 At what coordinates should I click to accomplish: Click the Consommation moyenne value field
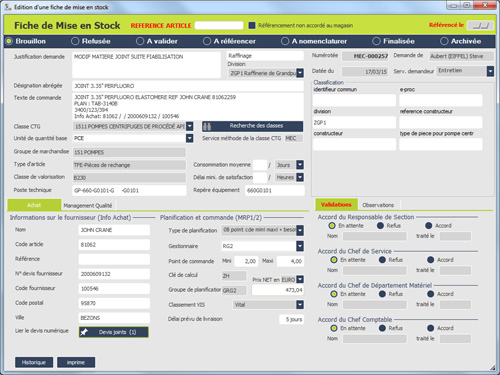point(260,165)
